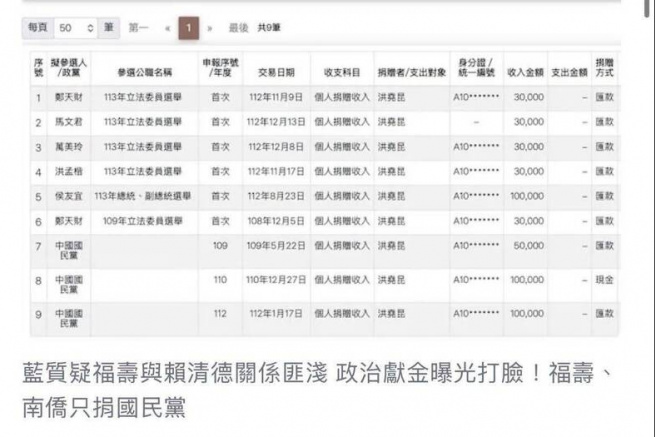Click the date 110年12月27日
The height and width of the screenshot is (437, 655).
tap(276, 280)
